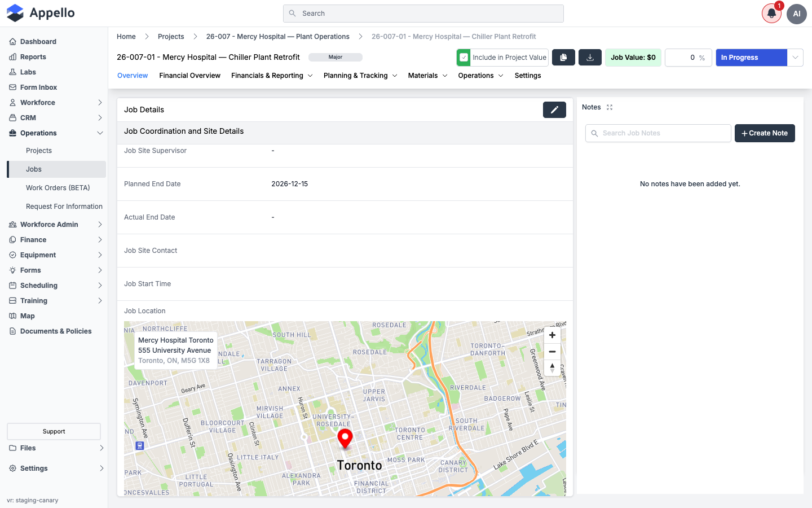Expand the Equipment sidebar section
812x508 pixels.
(100, 255)
